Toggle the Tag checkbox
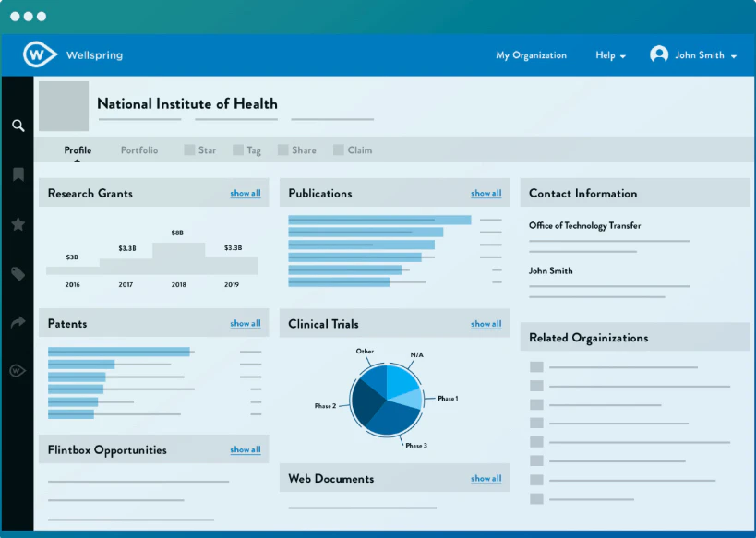The width and height of the screenshot is (756, 538). [238, 150]
